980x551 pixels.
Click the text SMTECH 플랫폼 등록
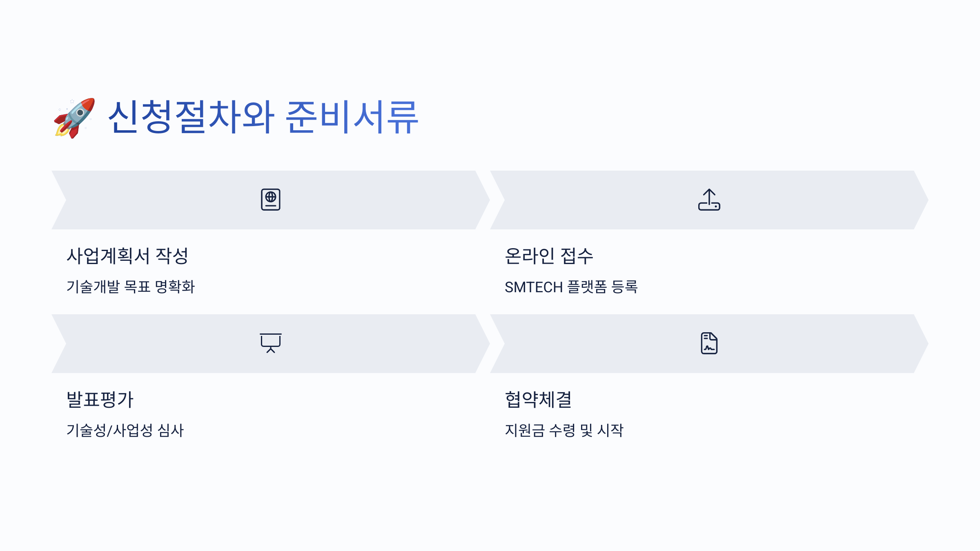[571, 287]
